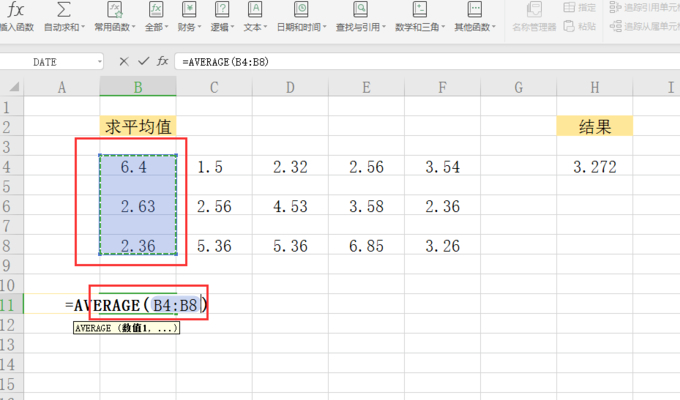Image resolution: width=680 pixels, height=400 pixels.
Task: Cancel the formula entry with X
Action: pos(124,62)
